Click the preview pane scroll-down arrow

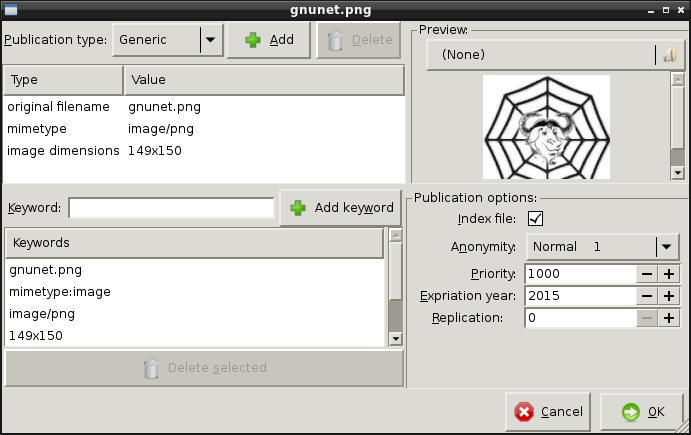click(x=678, y=172)
